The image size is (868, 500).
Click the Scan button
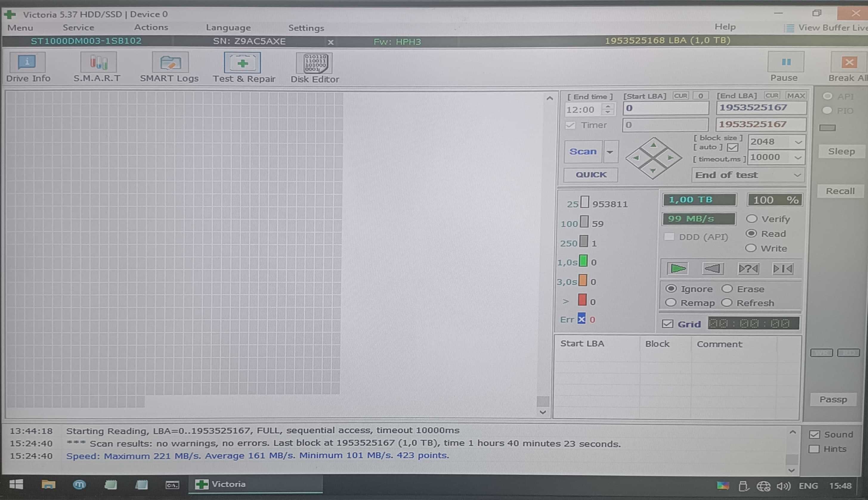click(x=583, y=151)
